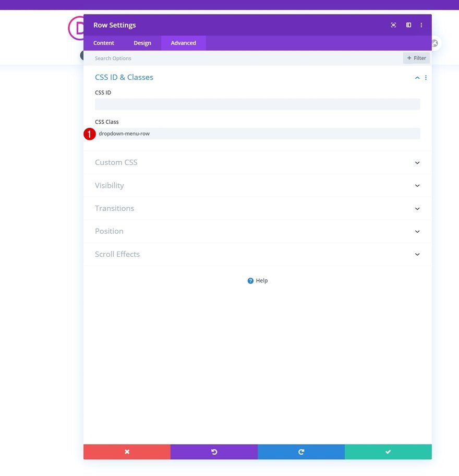Click the split view layout icon in header
This screenshot has height=476, width=459.
(x=408, y=25)
